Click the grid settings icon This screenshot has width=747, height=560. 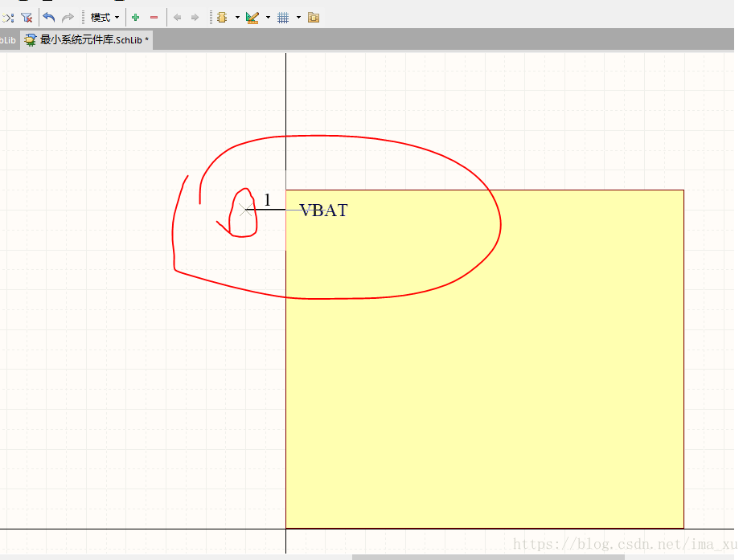283,17
